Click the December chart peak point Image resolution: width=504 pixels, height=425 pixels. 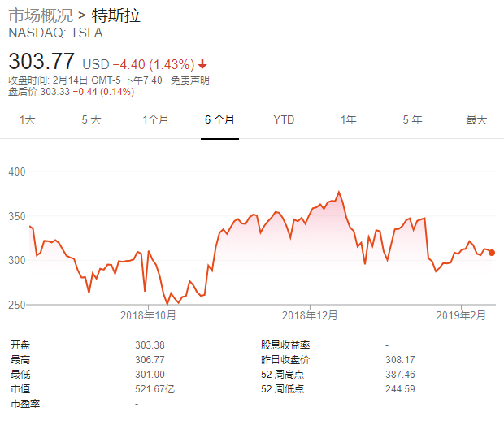pos(339,192)
